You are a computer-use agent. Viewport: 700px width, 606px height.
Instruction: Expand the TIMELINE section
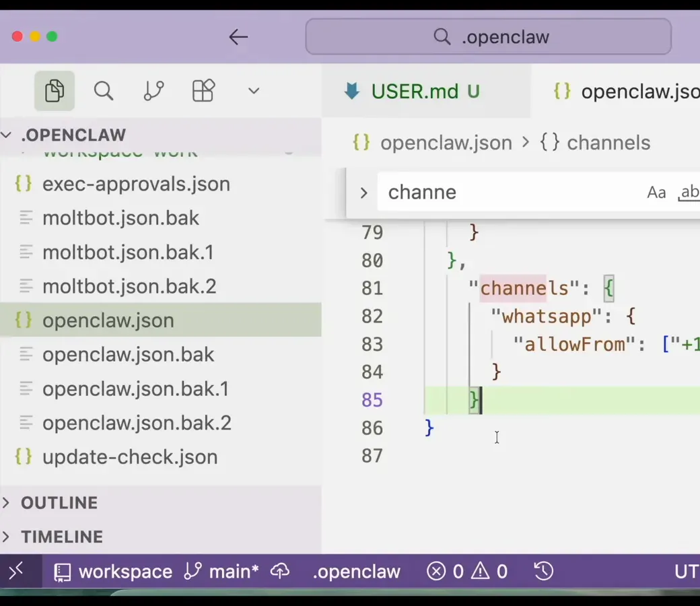[x=161, y=537]
